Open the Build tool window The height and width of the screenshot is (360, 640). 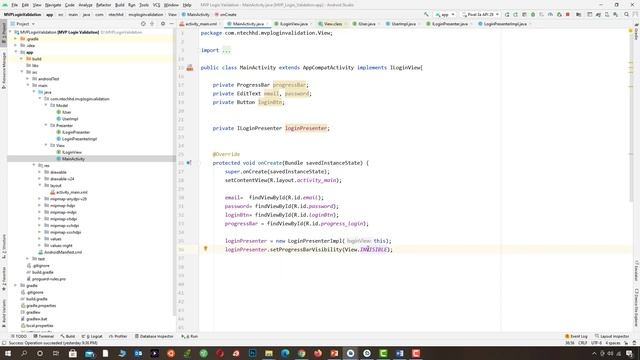(68, 336)
